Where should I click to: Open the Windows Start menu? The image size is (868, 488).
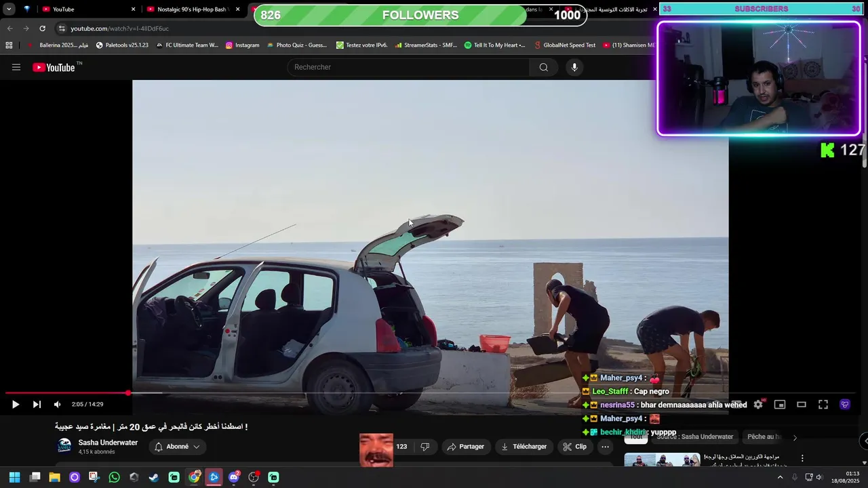point(14,477)
